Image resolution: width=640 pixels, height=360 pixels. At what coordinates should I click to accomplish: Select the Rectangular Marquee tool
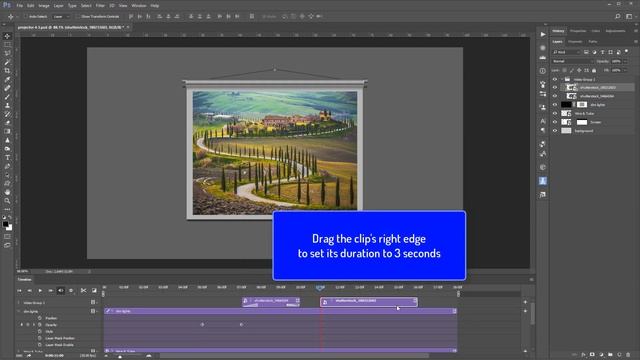point(7,44)
